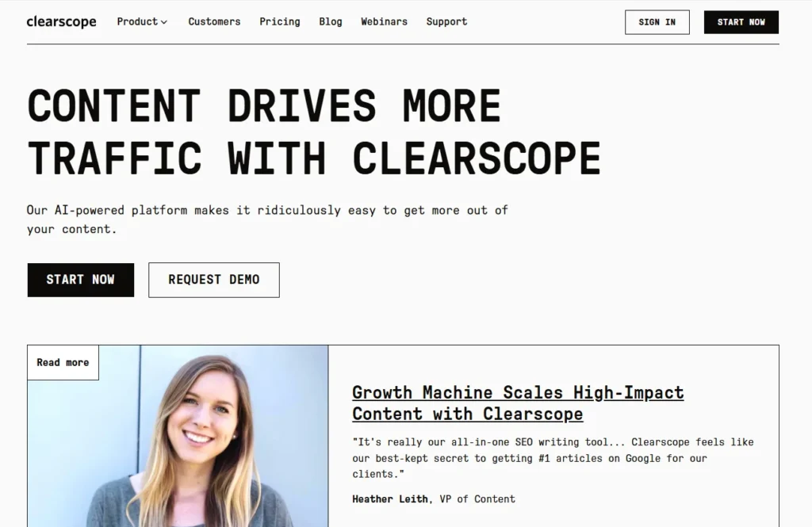This screenshot has width=812, height=527.
Task: Open the photo of the smiling woman
Action: [x=198, y=444]
